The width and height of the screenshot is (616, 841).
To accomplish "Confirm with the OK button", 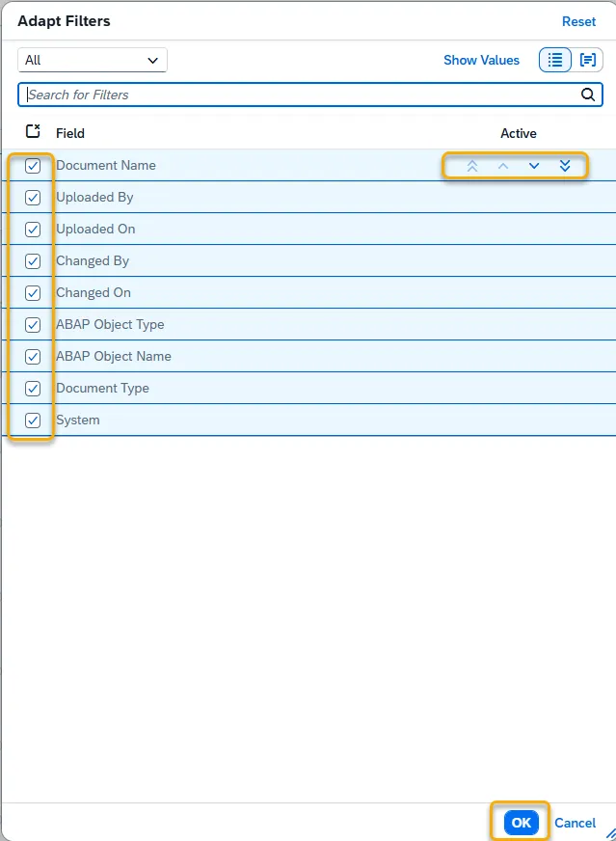I will click(521, 823).
